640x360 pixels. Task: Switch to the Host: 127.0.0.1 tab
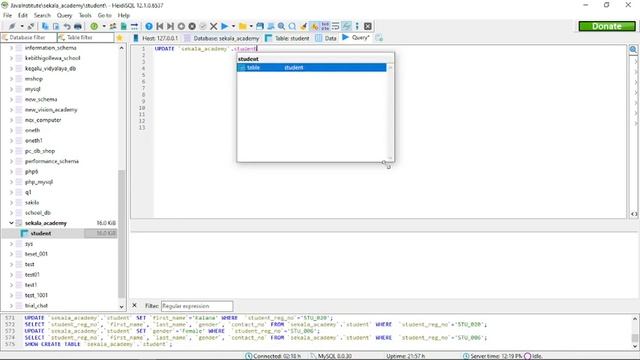pos(156,38)
